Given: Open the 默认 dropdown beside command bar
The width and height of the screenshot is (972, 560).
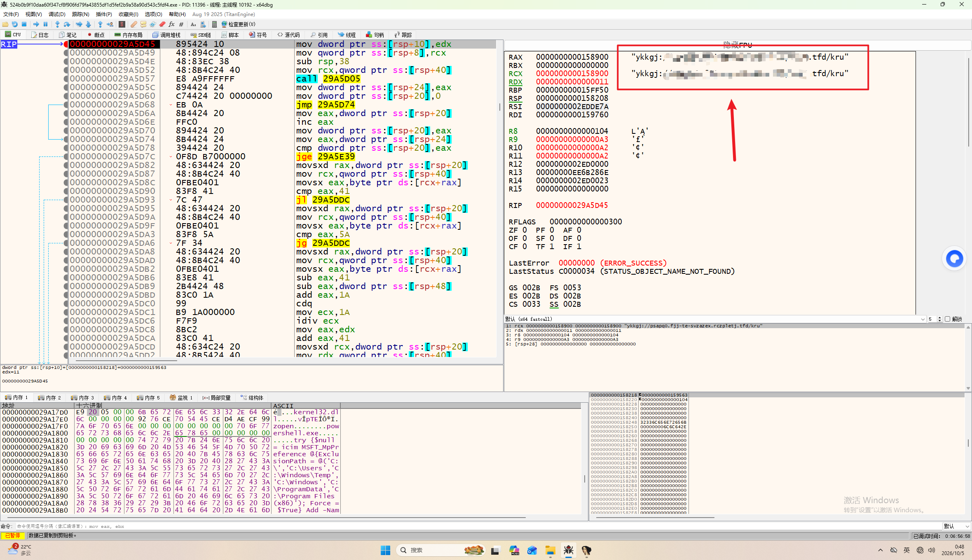Looking at the screenshot, I should click(x=957, y=526).
